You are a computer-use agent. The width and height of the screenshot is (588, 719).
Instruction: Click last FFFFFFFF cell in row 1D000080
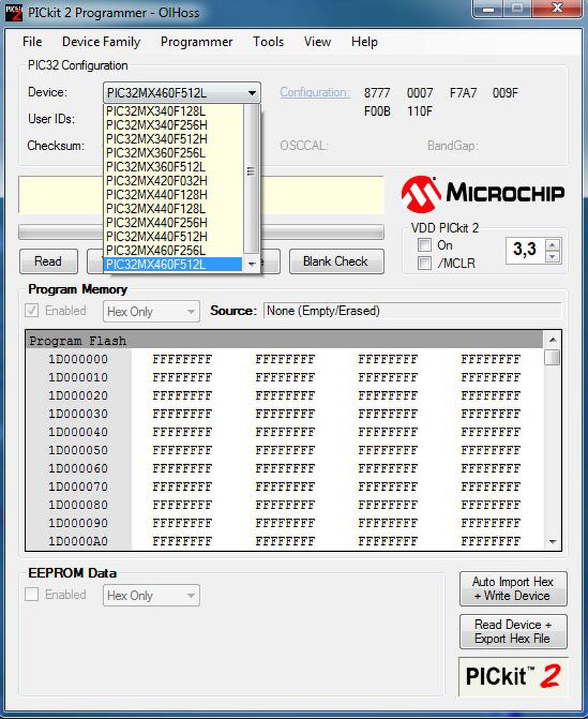[491, 505]
